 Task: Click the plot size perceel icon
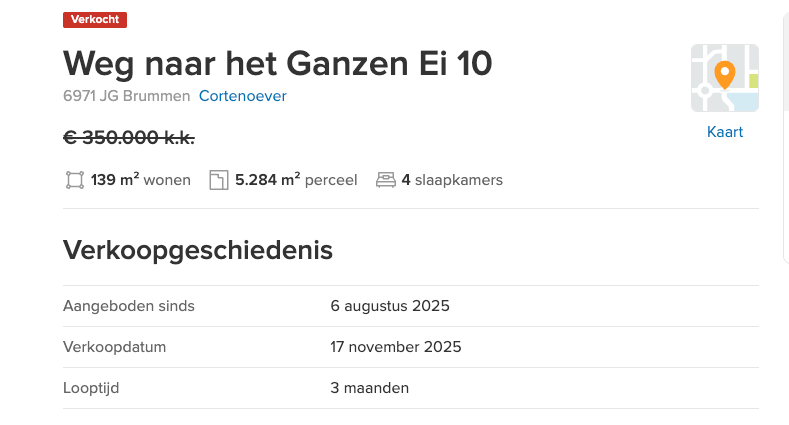pyautogui.click(x=219, y=181)
